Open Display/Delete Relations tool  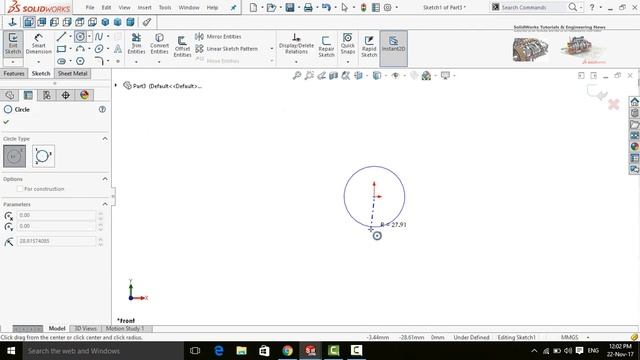[296, 44]
